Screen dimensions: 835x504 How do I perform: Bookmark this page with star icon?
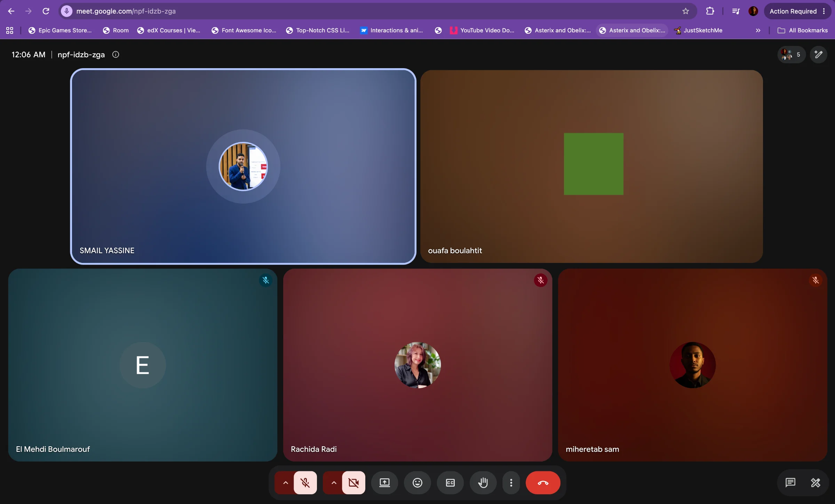685,11
